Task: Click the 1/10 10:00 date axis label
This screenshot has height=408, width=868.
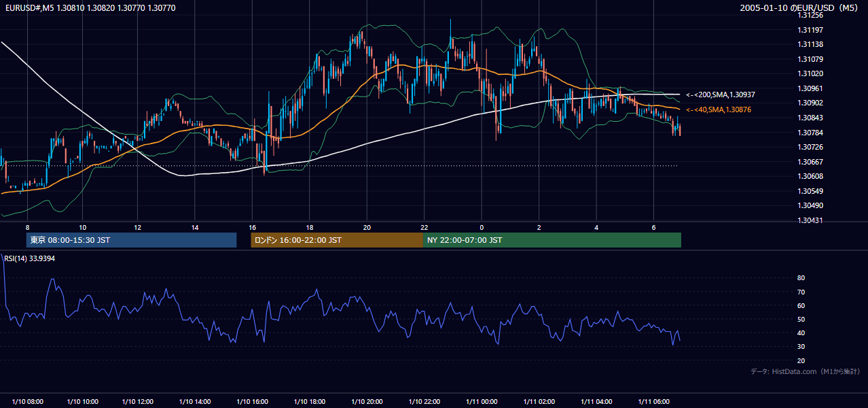Action: point(84,401)
